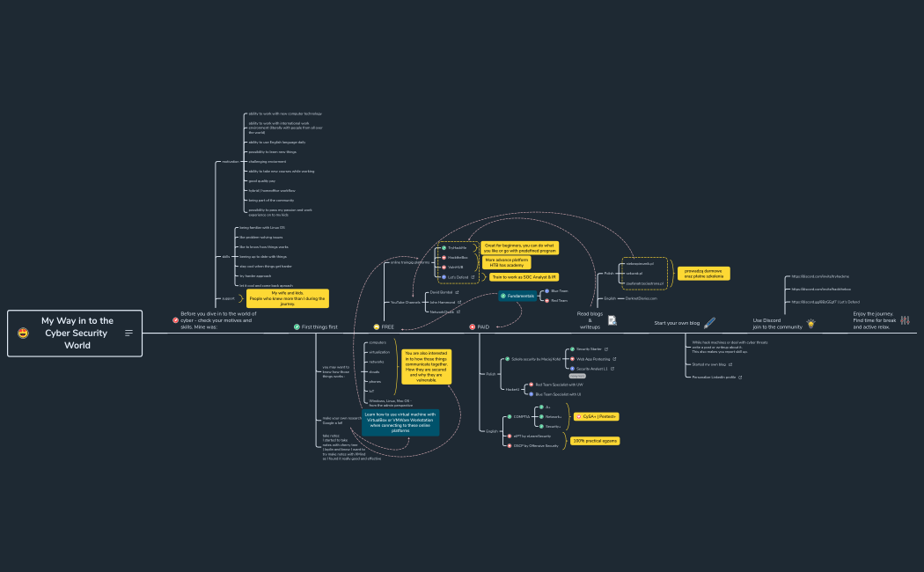Click the green marker on the TryHackMe node
Viewport: 924px width, 572px height.
(x=444, y=248)
